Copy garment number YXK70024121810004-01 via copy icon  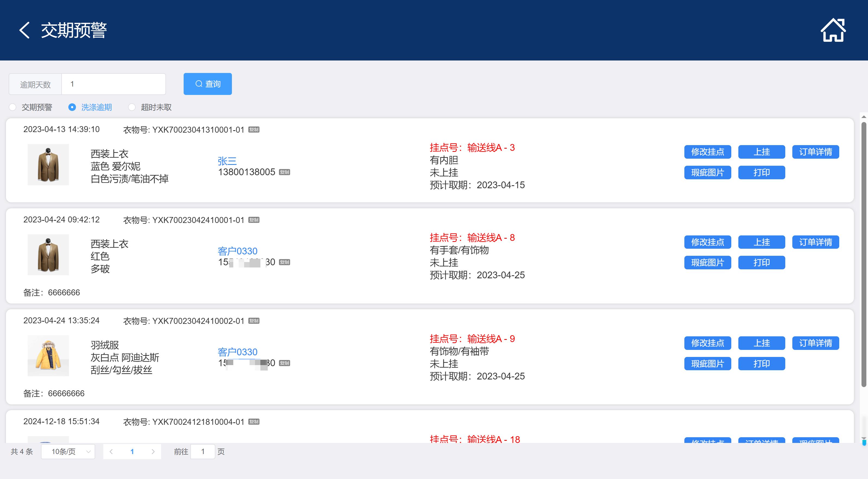pyautogui.click(x=254, y=422)
